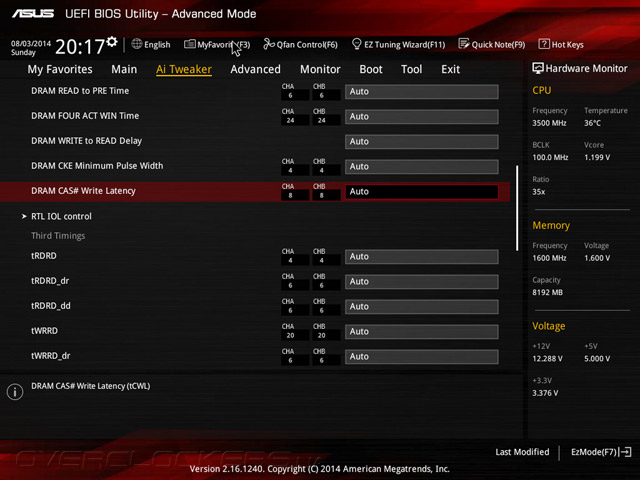The height and width of the screenshot is (480, 640).
Task: Click the +3.3V 3.376 V reading
Action: point(545,393)
